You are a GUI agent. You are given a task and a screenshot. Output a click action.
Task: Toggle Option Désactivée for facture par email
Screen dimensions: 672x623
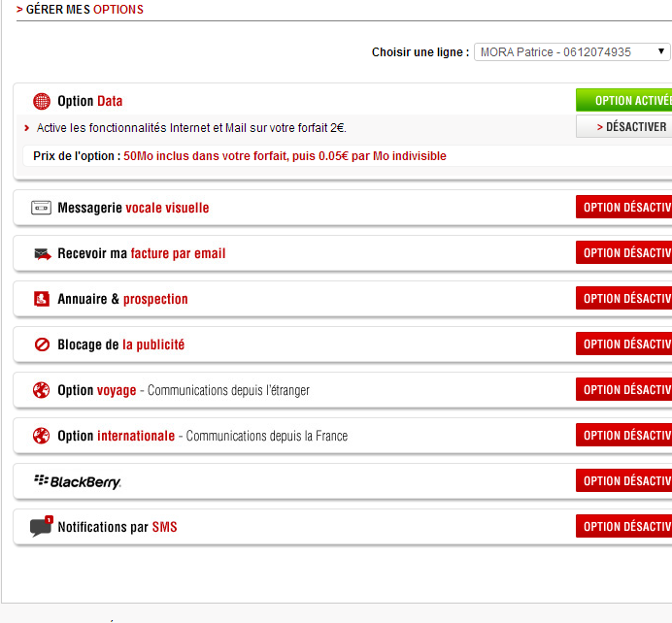coord(623,252)
